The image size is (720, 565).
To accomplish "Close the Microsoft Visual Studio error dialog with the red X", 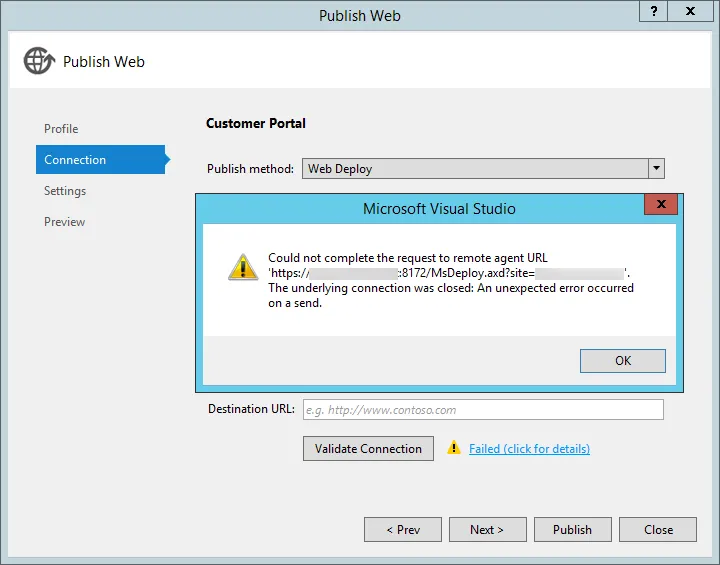I will (661, 206).
